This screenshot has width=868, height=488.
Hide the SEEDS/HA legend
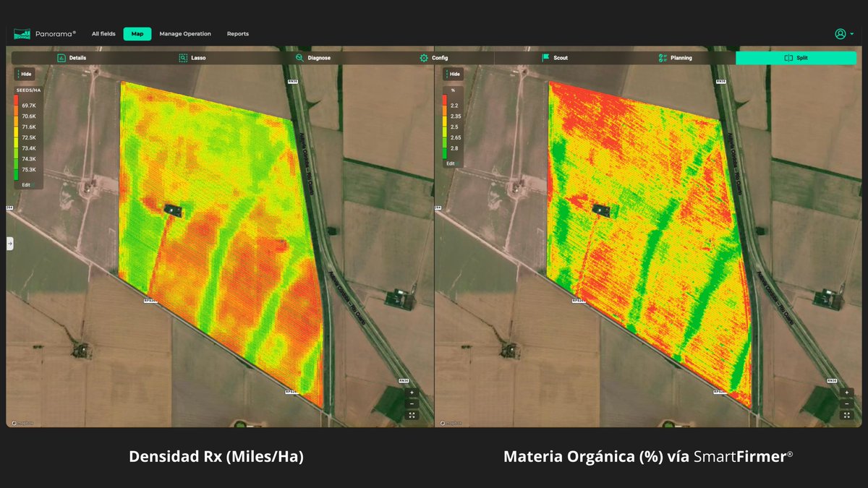point(25,74)
